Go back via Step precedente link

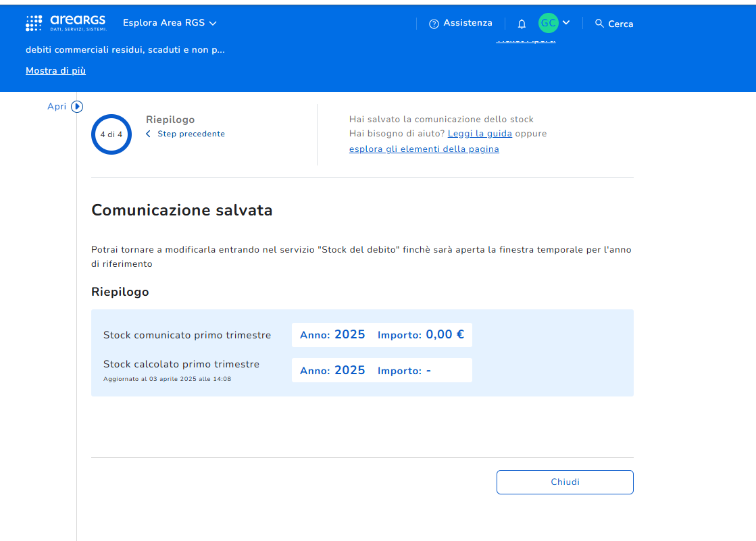pyautogui.click(x=191, y=134)
